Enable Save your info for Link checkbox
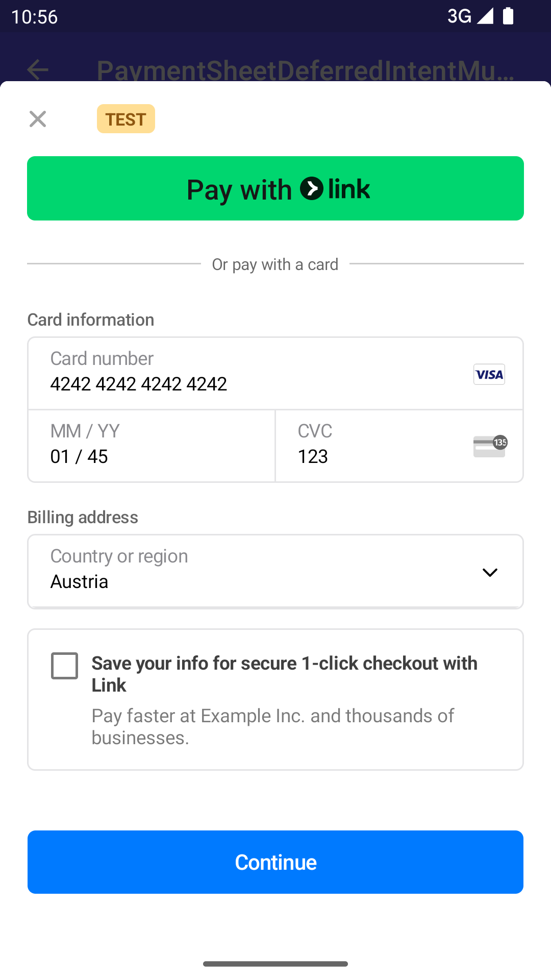Image resolution: width=551 pixels, height=980 pixels. pos(65,666)
